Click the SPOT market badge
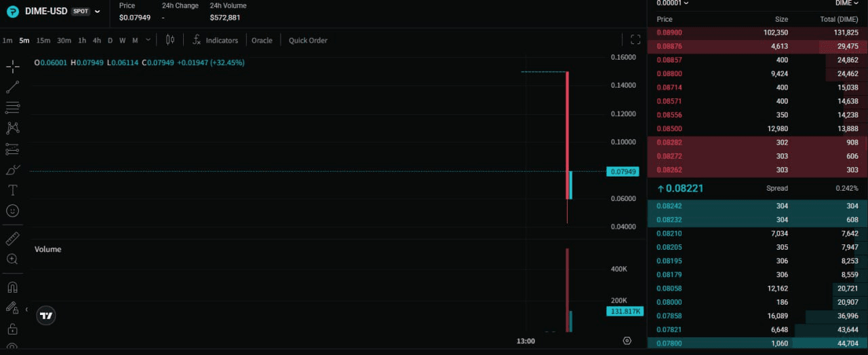The height and width of the screenshot is (355, 868). 80,12
